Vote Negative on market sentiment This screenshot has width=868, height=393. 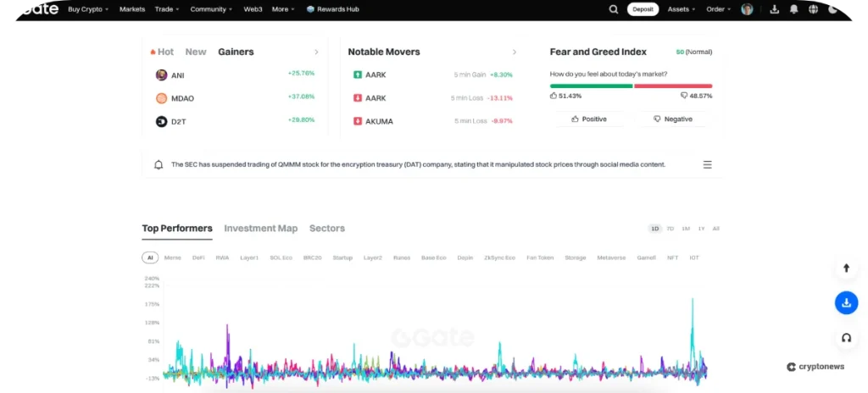(672, 119)
